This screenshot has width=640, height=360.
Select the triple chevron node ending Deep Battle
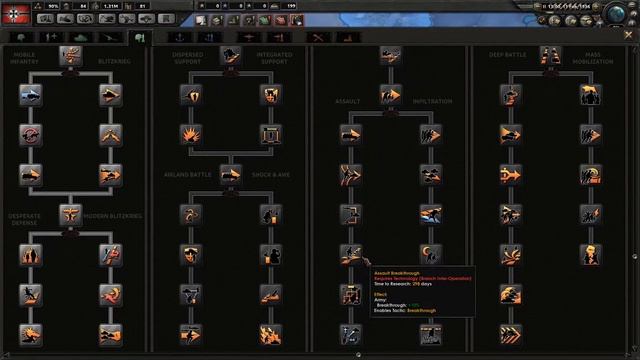tap(511, 335)
